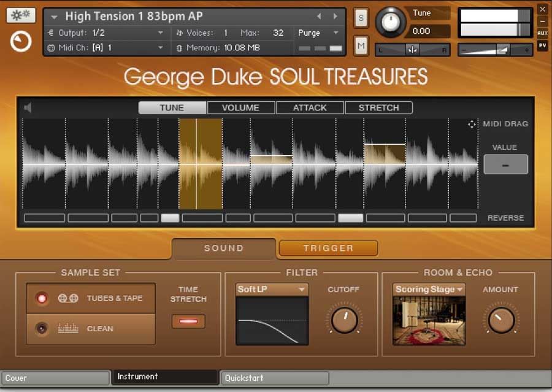Open the Quickstart tab

(x=274, y=378)
